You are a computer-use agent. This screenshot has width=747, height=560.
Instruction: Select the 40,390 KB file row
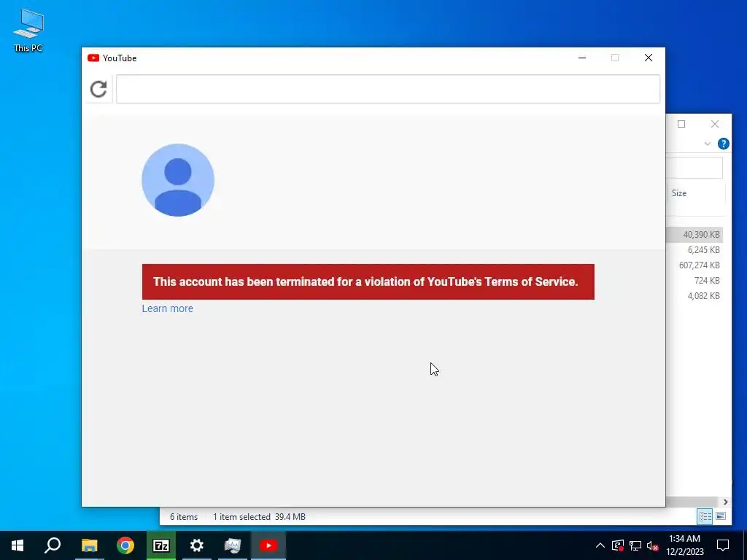coord(694,235)
